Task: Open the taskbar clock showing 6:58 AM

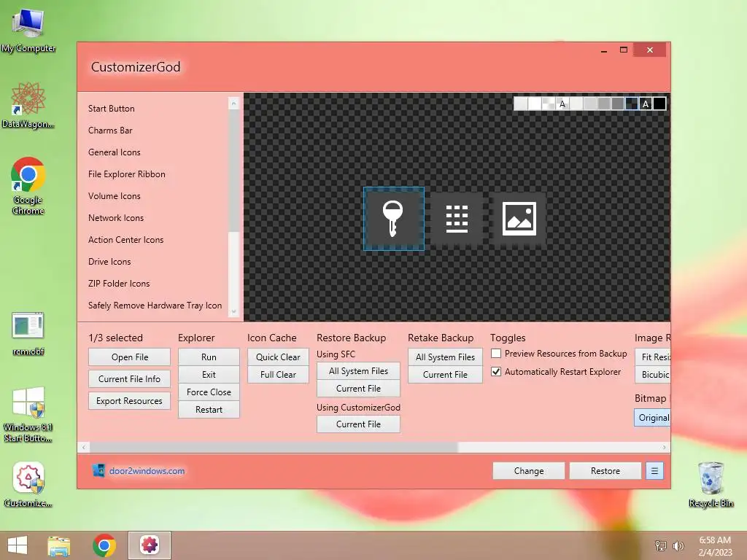Action: [715, 545]
